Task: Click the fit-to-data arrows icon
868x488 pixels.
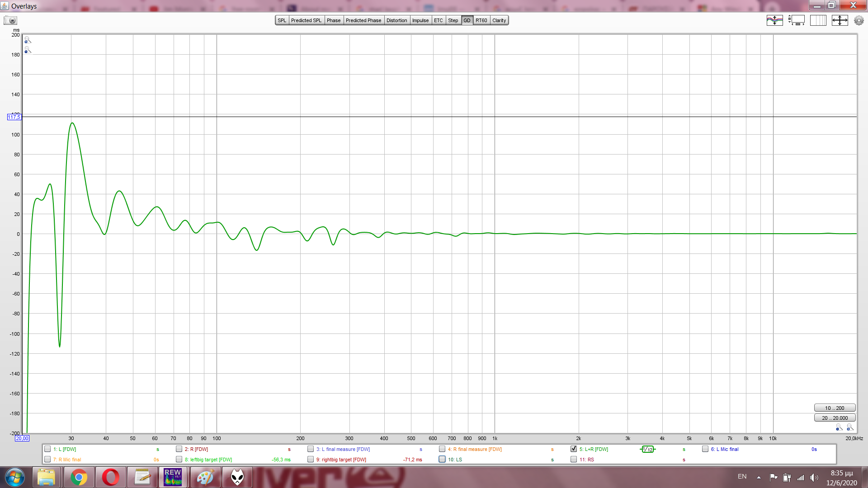Action: point(840,20)
